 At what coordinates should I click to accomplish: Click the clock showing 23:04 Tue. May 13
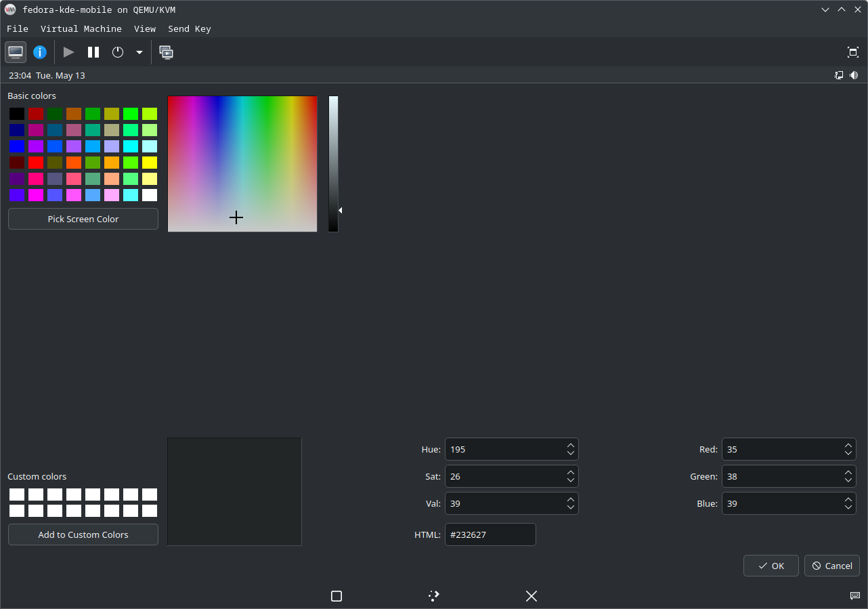(47, 75)
